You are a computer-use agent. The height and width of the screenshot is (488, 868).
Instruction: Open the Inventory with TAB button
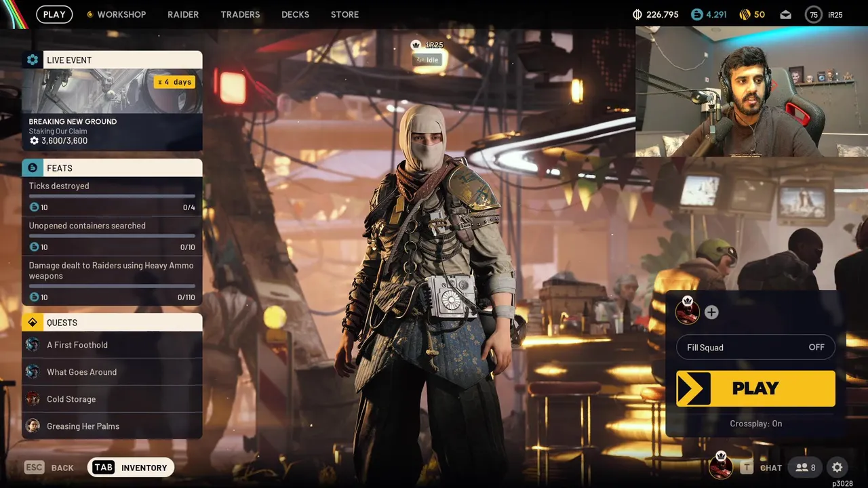pos(131,468)
